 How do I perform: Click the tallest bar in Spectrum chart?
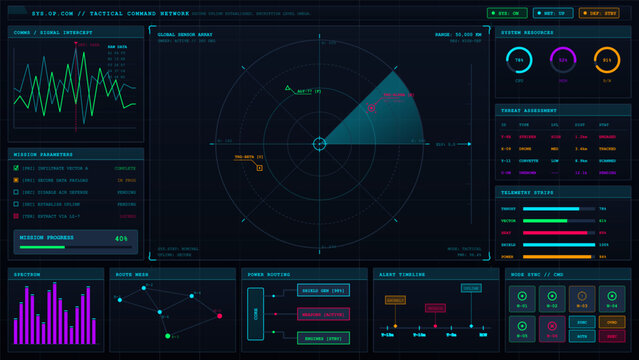[54, 313]
